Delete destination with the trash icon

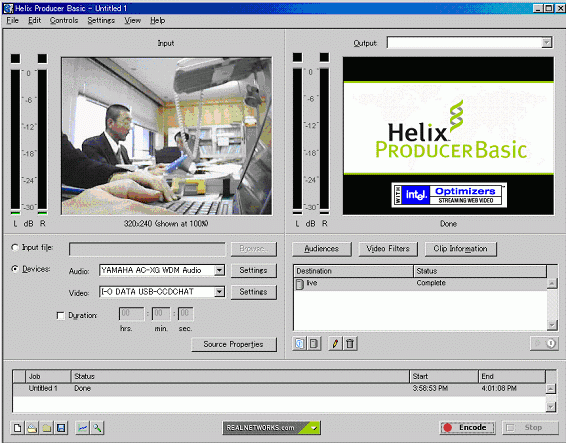coord(350,343)
